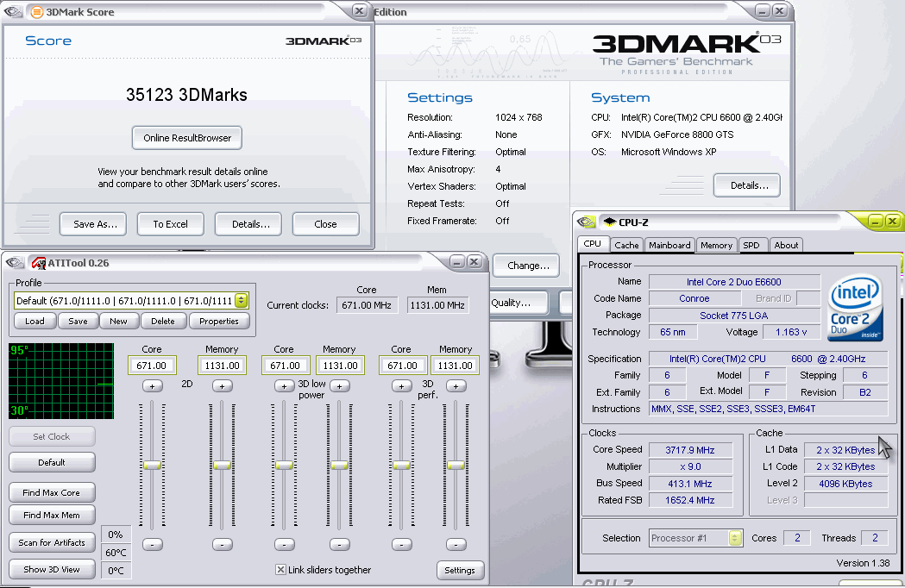Image resolution: width=905 pixels, height=588 pixels.
Task: Click the Current clocks Core 671.00 MHz field
Action: [x=367, y=304]
